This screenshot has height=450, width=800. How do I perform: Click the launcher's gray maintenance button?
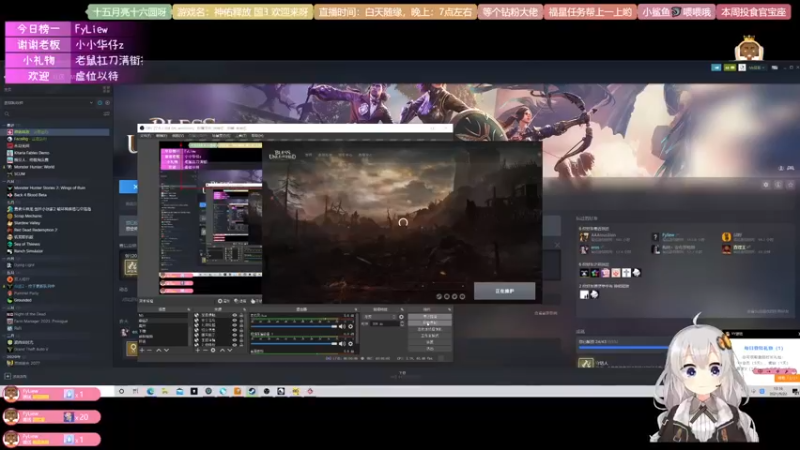click(505, 291)
